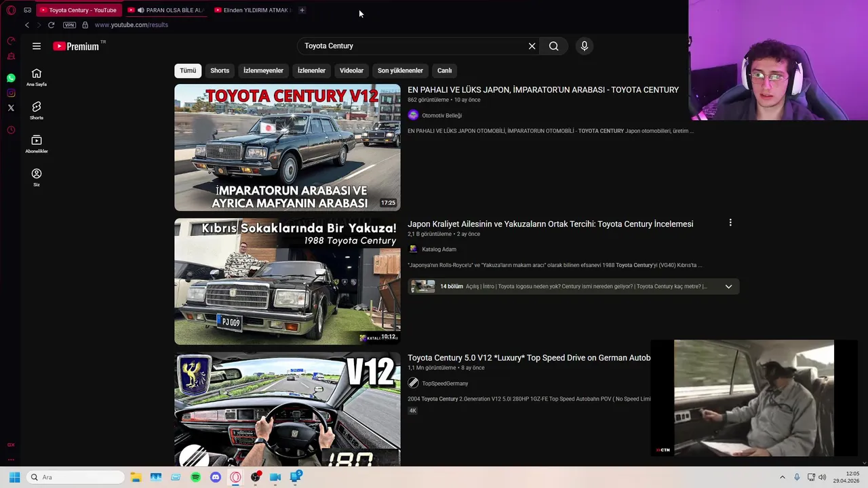This screenshot has height=488, width=868.
Task: Go to Ana Sayfa in YouTube sidebar
Action: [37, 77]
